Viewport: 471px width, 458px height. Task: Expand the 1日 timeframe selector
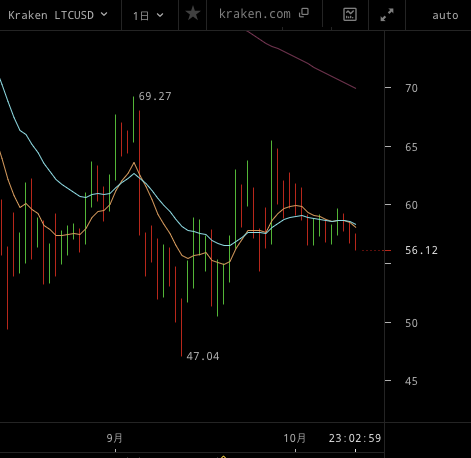point(148,16)
